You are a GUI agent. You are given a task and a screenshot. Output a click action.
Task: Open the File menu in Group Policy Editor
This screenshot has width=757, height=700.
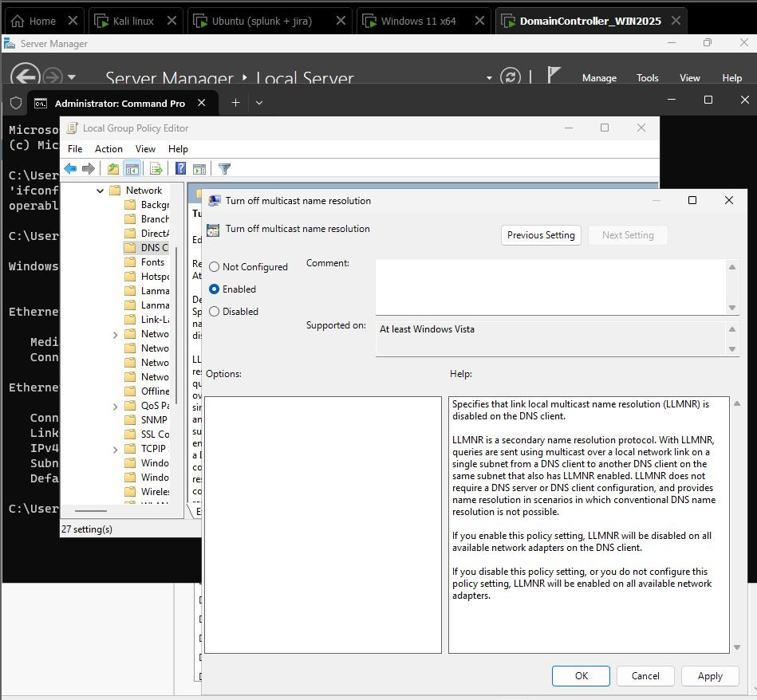pyautogui.click(x=75, y=148)
